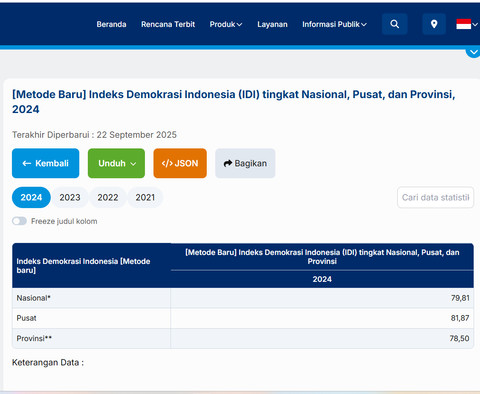Open Rencana Terbit menu item
Image resolution: width=480 pixels, height=394 pixels.
point(168,24)
